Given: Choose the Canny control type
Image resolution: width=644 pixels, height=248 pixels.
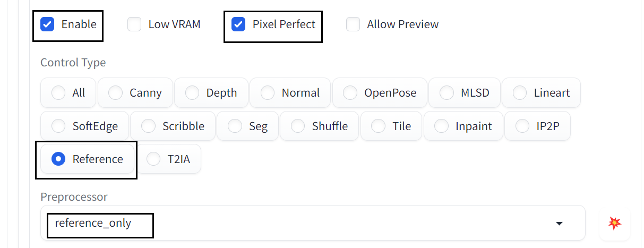Looking at the screenshot, I should 135,93.
